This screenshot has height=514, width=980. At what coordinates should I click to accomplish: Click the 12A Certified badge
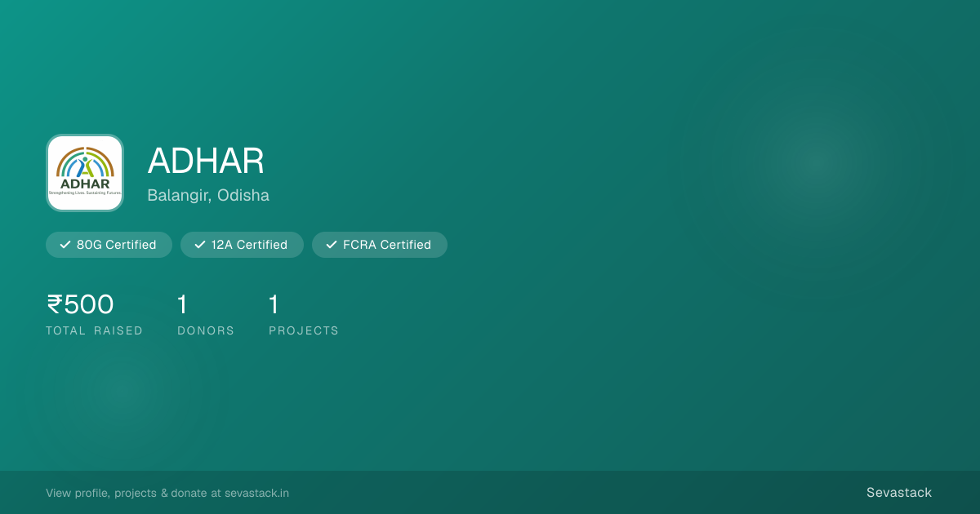pyautogui.click(x=242, y=245)
